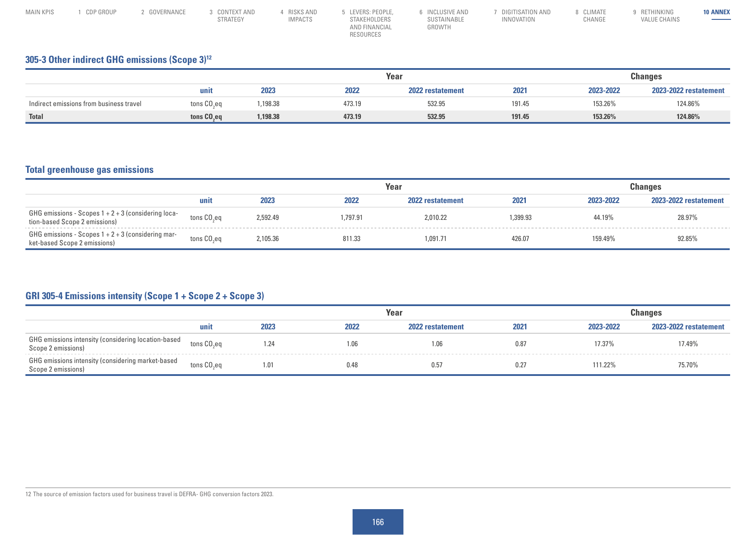Click the page number 166 box
The width and height of the screenshot is (756, 535).
pos(378,522)
